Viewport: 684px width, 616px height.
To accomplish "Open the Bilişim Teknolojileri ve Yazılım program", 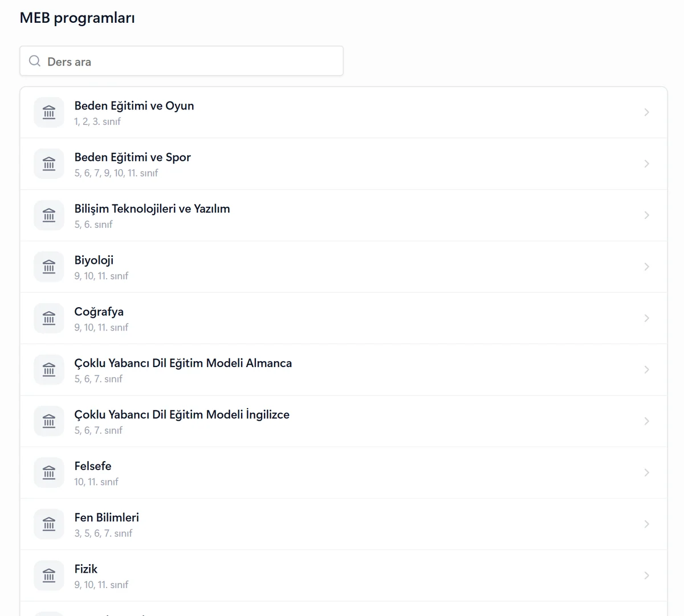I will pos(344,215).
